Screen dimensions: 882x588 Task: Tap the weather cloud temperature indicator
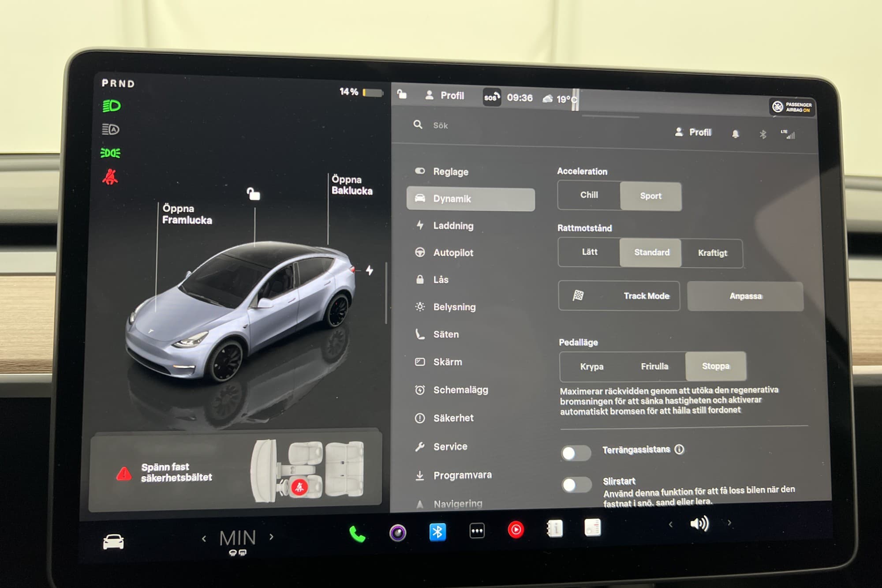click(x=560, y=99)
